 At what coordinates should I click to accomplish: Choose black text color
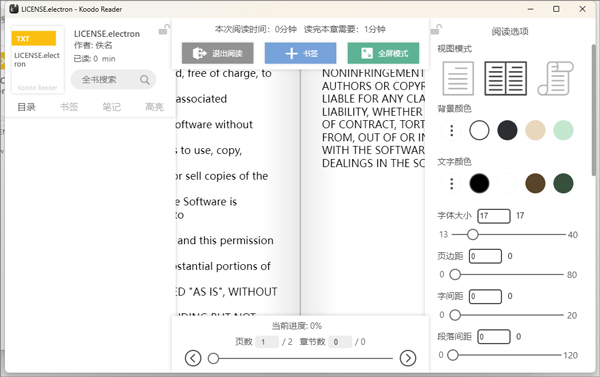[x=479, y=183]
